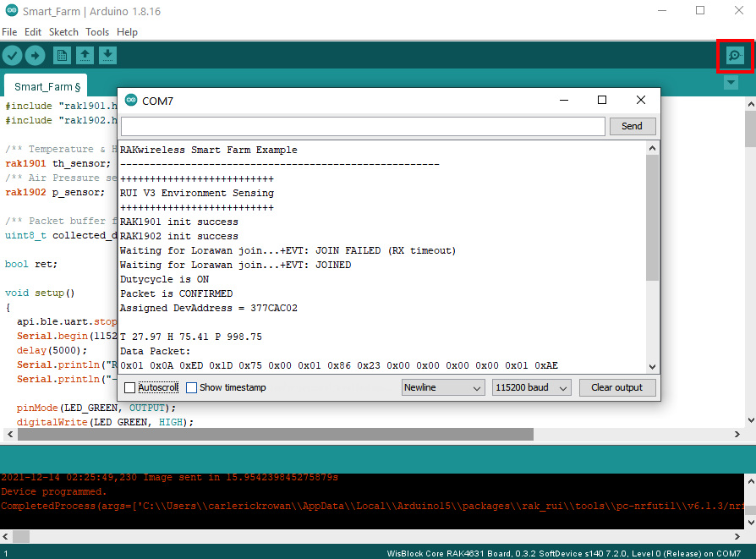Click the Send button in COM7
Screen dimensions: 756x559
[632, 126]
